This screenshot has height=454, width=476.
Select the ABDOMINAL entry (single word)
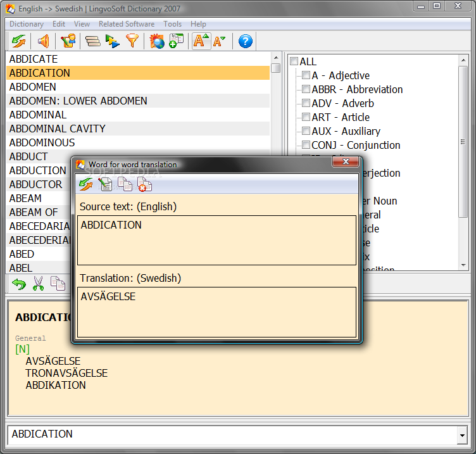coord(138,115)
